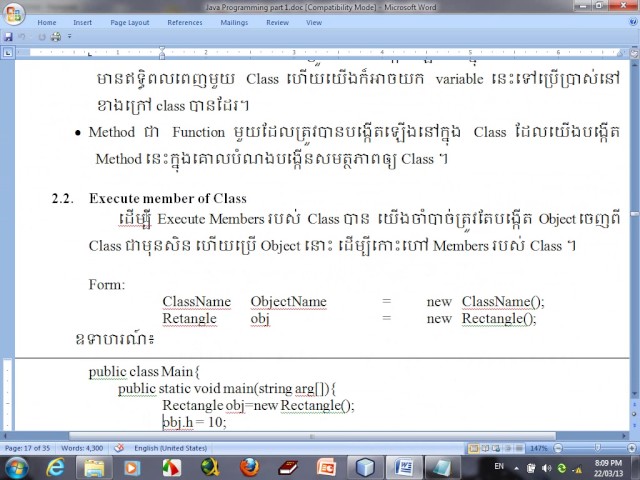Open the media player taskbar icon
Screen dimensions: 640x480
coord(131,468)
